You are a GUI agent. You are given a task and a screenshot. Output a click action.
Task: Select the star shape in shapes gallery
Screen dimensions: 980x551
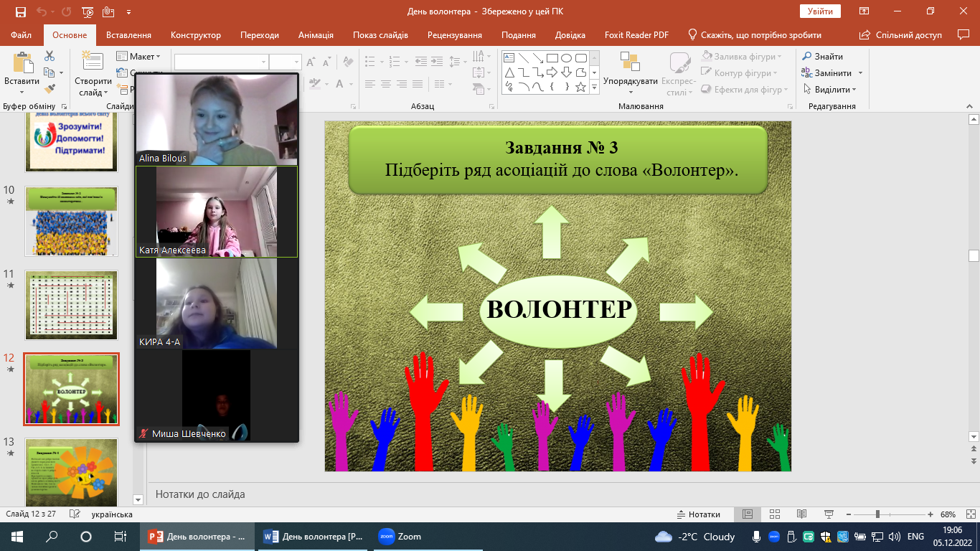point(581,88)
